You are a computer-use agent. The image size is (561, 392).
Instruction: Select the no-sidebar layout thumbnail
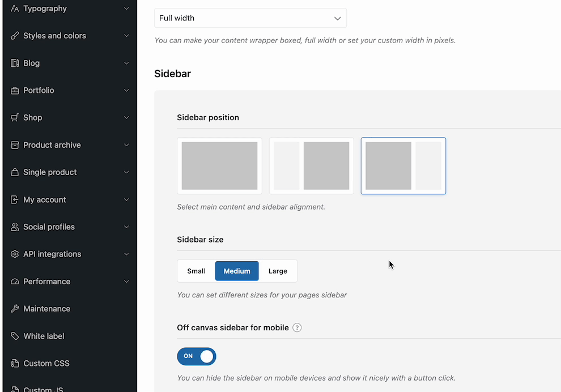(219, 166)
